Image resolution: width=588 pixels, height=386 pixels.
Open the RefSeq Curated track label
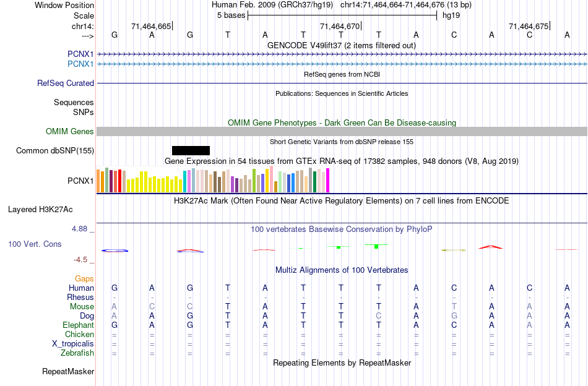click(65, 83)
